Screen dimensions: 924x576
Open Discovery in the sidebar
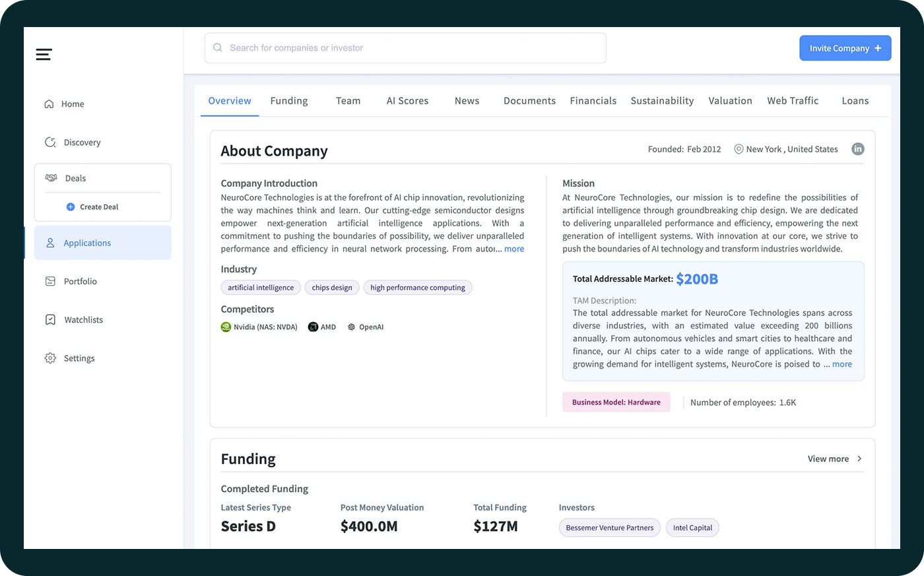(x=82, y=142)
